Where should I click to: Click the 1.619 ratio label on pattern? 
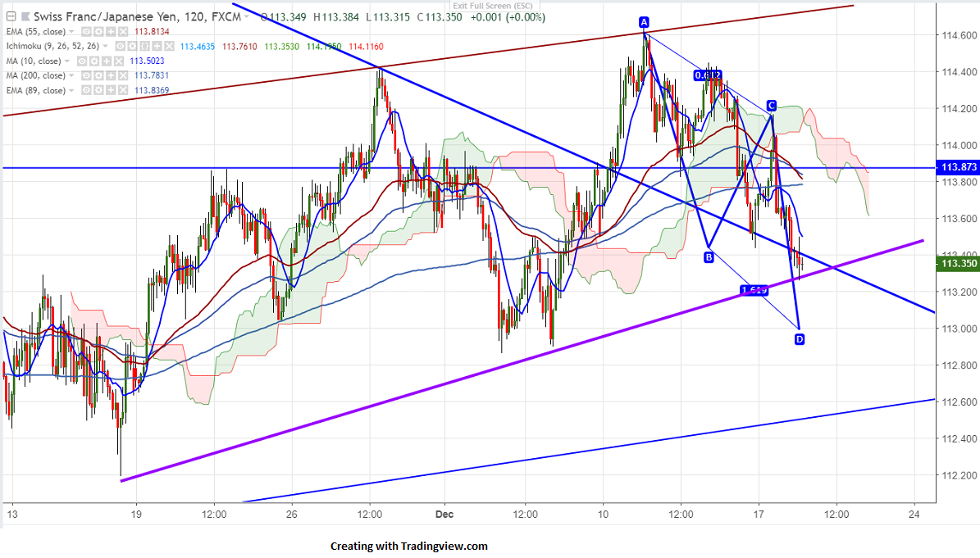tap(754, 290)
